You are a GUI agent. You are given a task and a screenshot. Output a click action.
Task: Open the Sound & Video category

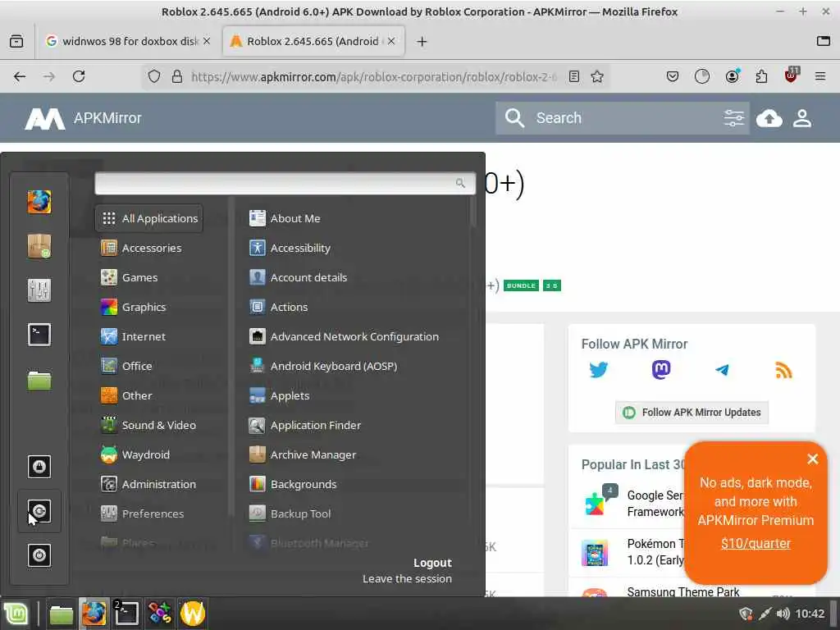point(149,425)
